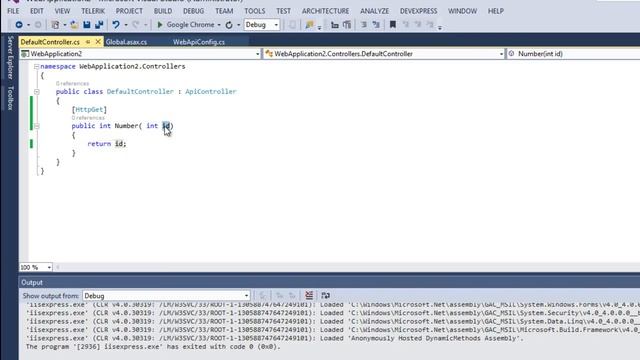Toggle word wrap in the Output window
This screenshot has height=360, width=640.
coord(325,295)
